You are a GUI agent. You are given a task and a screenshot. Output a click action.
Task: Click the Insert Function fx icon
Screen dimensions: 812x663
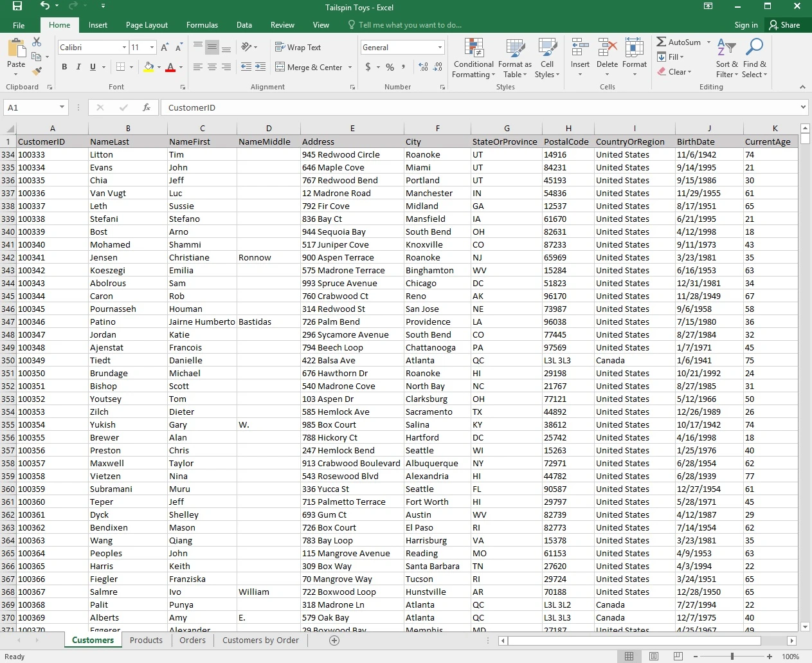[147, 107]
